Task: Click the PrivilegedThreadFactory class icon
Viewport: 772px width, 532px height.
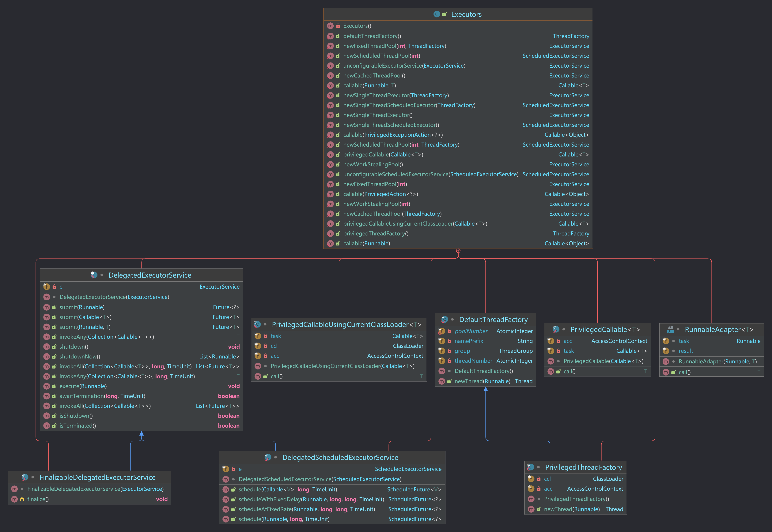Action: [x=531, y=467]
